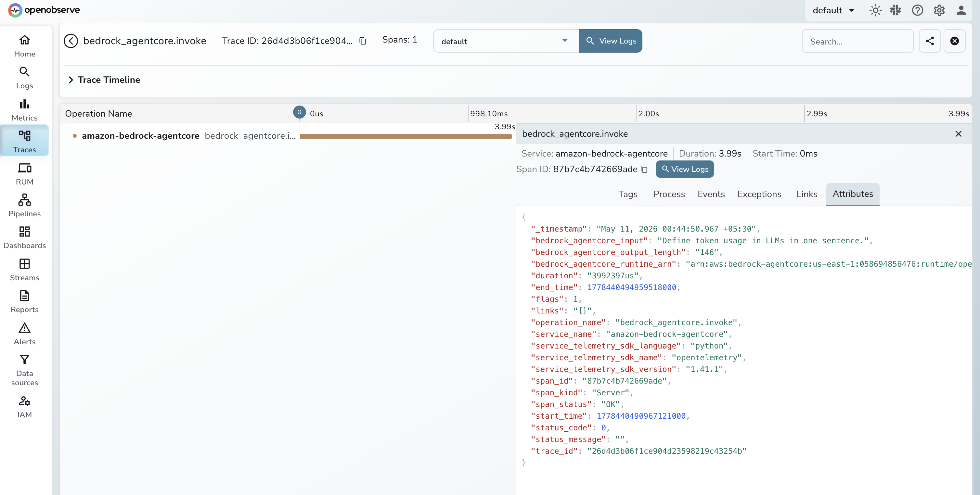Open the user profile menu
Viewport: 980px width, 495px height.
point(961,10)
